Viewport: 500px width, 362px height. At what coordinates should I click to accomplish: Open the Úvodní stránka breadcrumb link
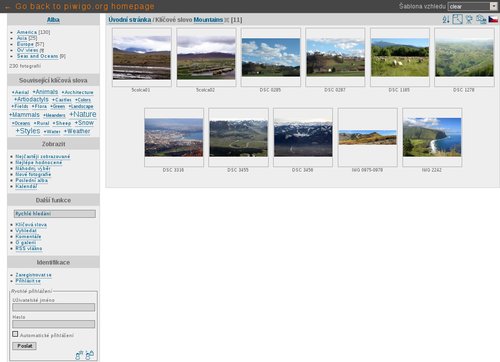click(130, 20)
